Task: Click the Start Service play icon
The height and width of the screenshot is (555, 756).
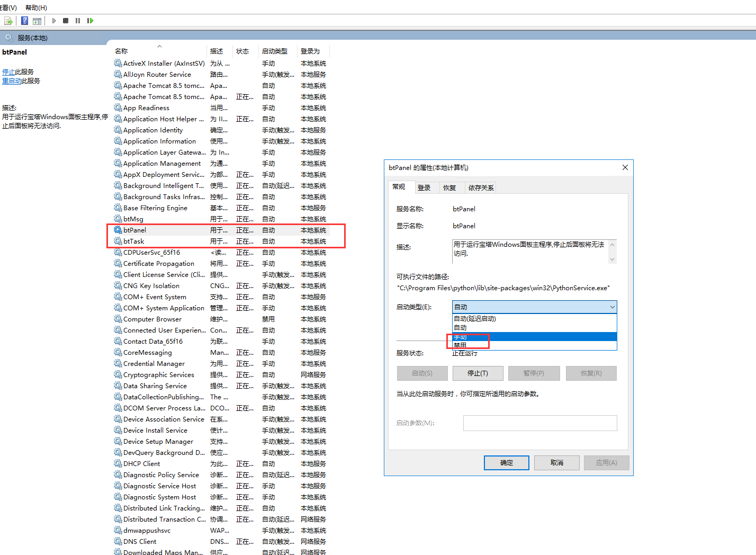Action: [54, 21]
